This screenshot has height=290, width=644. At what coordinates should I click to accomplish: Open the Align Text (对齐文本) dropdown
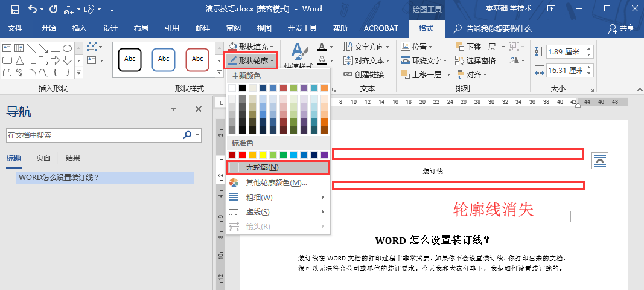coord(366,60)
